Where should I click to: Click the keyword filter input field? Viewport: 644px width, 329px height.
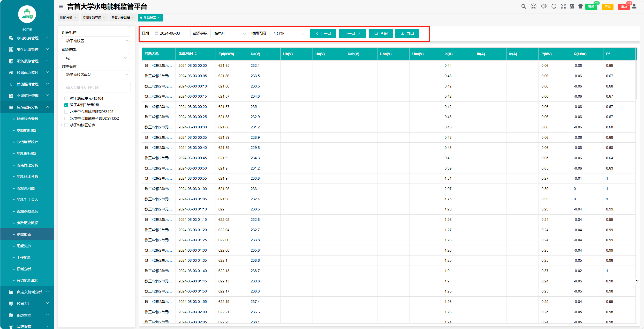[x=96, y=88]
